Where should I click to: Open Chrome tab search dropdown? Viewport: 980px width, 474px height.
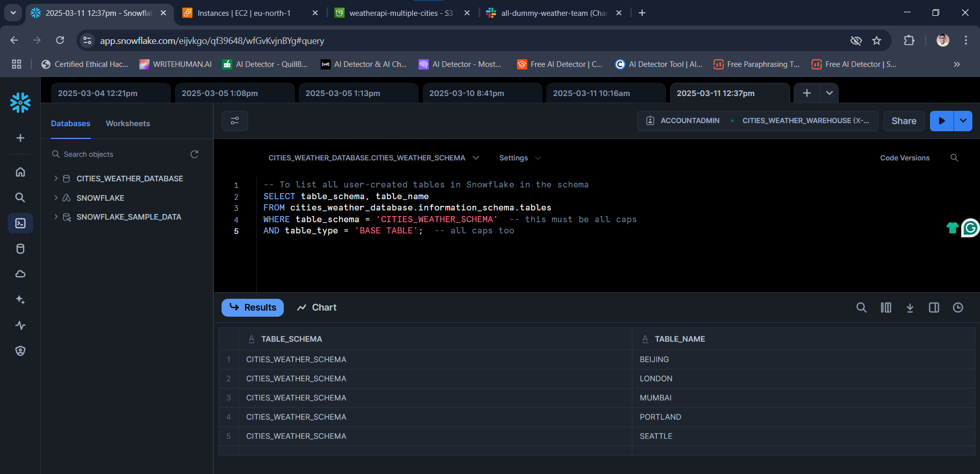[x=13, y=13]
